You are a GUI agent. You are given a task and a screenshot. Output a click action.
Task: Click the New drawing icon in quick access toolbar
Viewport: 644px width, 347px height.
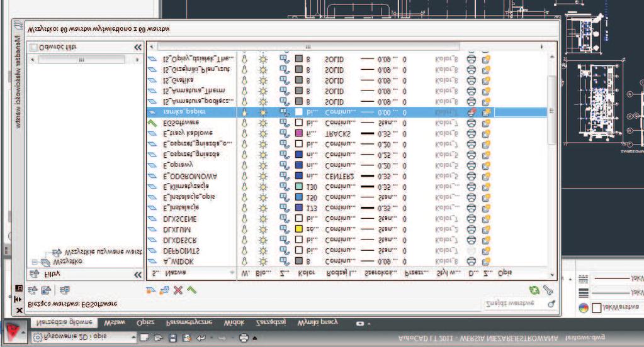pyautogui.click(x=144, y=338)
